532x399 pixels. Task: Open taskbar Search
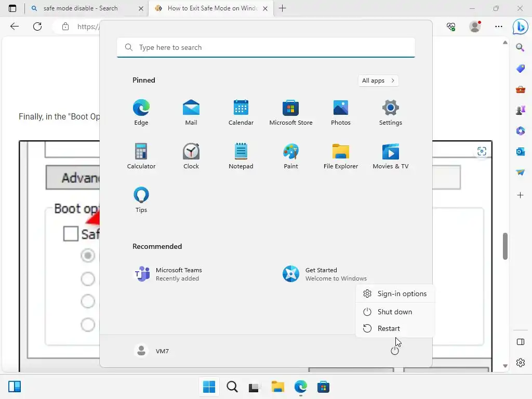232,387
